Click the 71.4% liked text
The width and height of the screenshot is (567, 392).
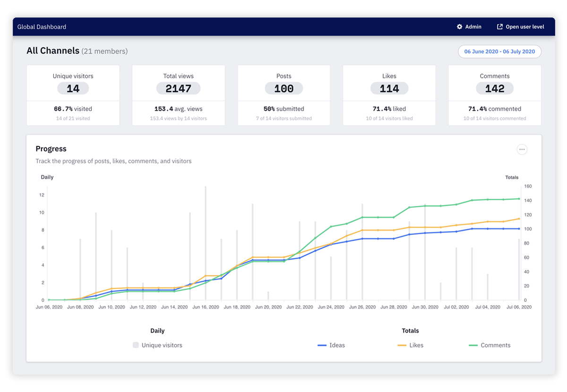click(389, 109)
